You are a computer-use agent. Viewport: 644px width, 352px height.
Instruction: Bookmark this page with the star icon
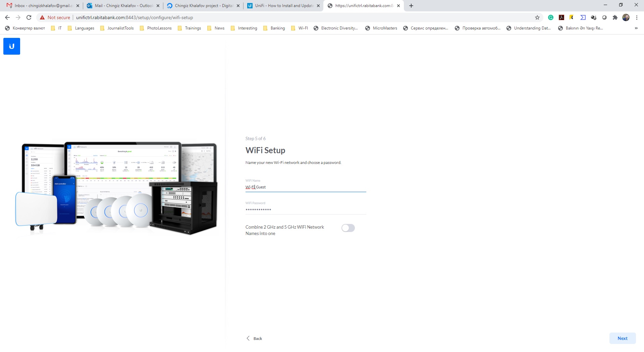(x=537, y=17)
